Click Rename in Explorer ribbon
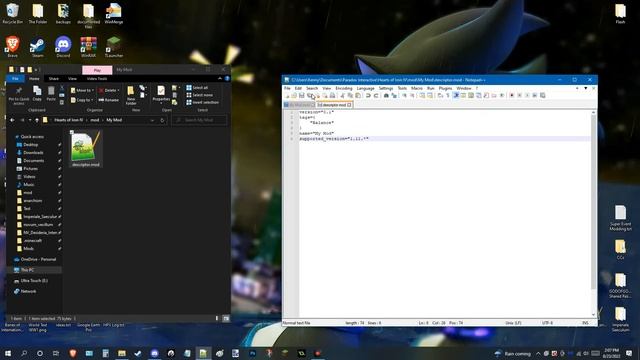Image resolution: width=640 pixels, height=360 pixels. pyautogui.click(x=109, y=100)
